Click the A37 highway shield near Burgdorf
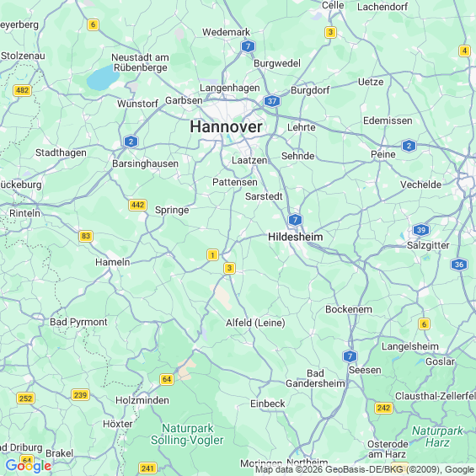This screenshot has width=476, height=476. 272,101
